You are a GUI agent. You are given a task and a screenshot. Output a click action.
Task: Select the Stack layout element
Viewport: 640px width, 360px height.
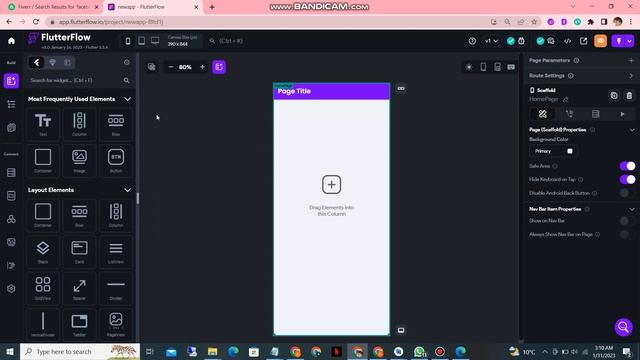43,251
